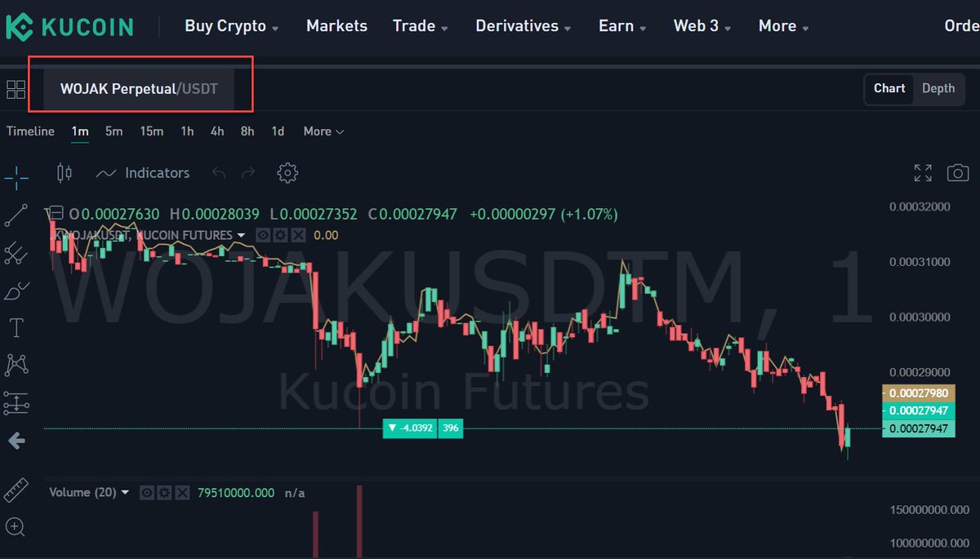
Task: Open Volume (20) indicator settings
Action: click(x=165, y=493)
